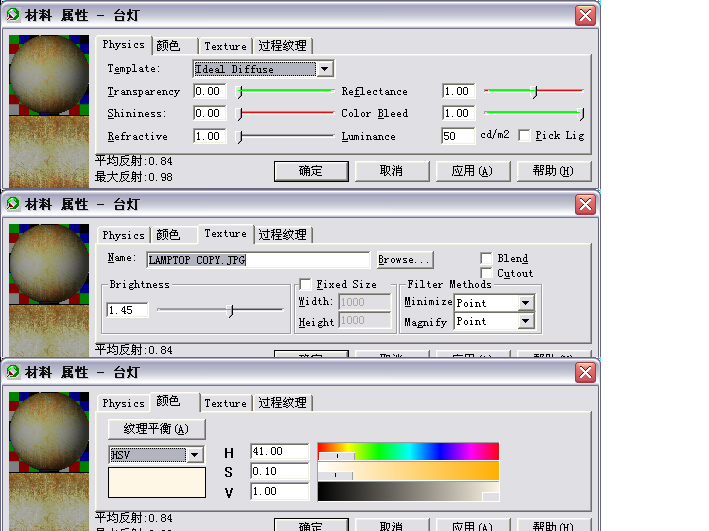Toggle the Cutout checkbox

(486, 273)
